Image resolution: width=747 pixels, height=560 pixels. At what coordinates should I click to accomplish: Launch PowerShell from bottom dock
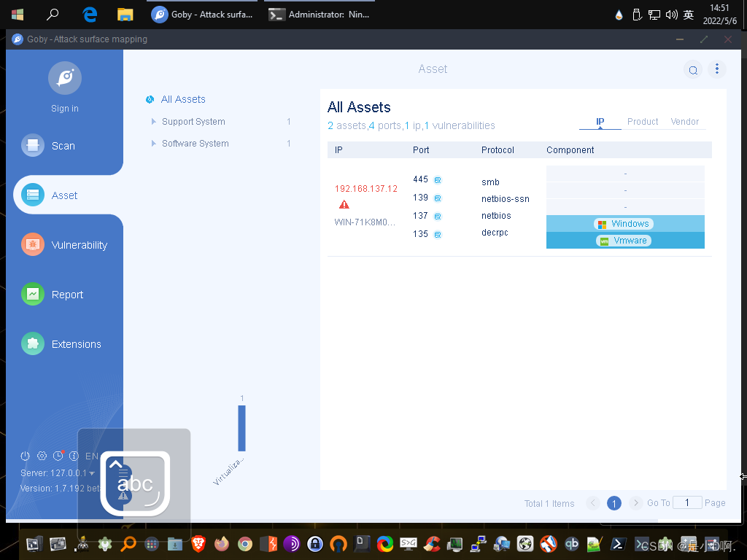click(619, 543)
